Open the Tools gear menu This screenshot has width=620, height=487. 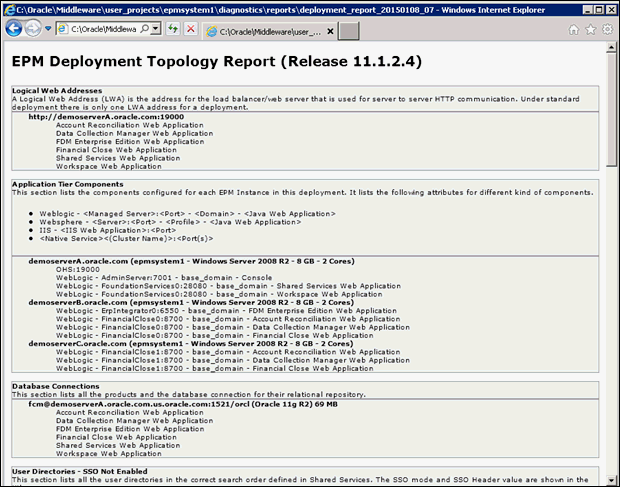coord(607,30)
